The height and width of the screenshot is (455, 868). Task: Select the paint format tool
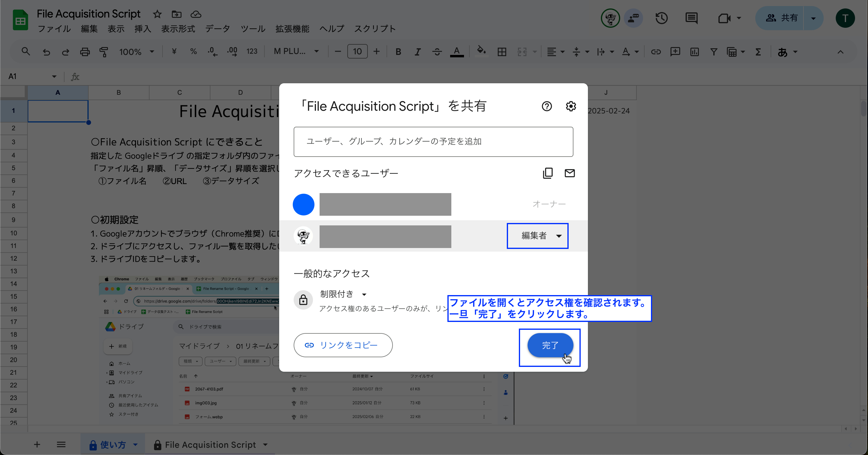coord(104,52)
